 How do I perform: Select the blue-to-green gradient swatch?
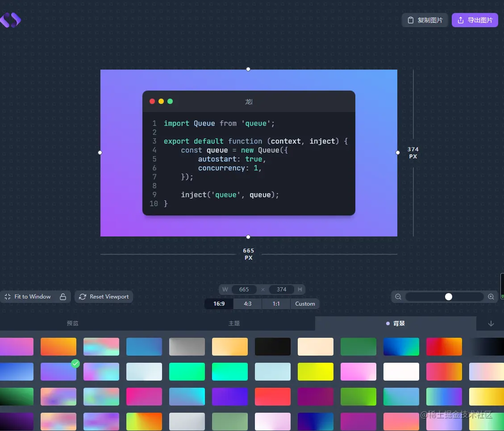point(401,347)
